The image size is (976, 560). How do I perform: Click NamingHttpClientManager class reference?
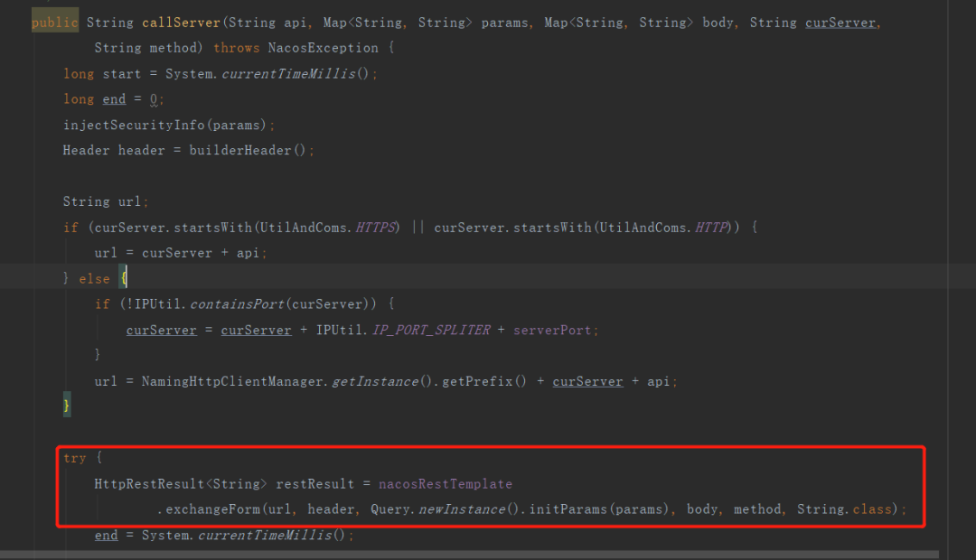[x=232, y=381]
